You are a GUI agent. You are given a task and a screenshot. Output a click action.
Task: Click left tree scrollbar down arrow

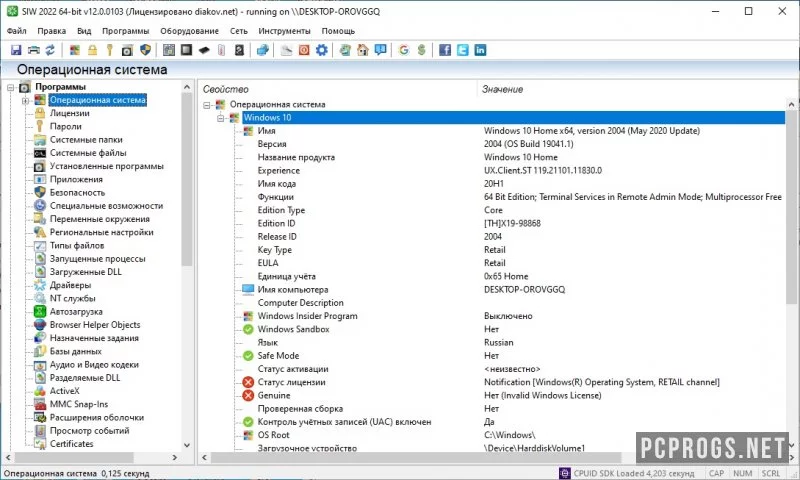(x=187, y=445)
